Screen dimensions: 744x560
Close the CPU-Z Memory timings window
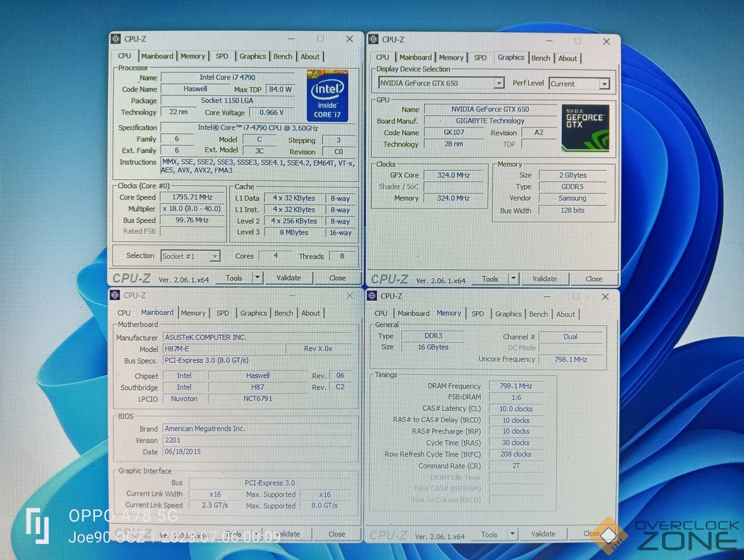(605, 297)
